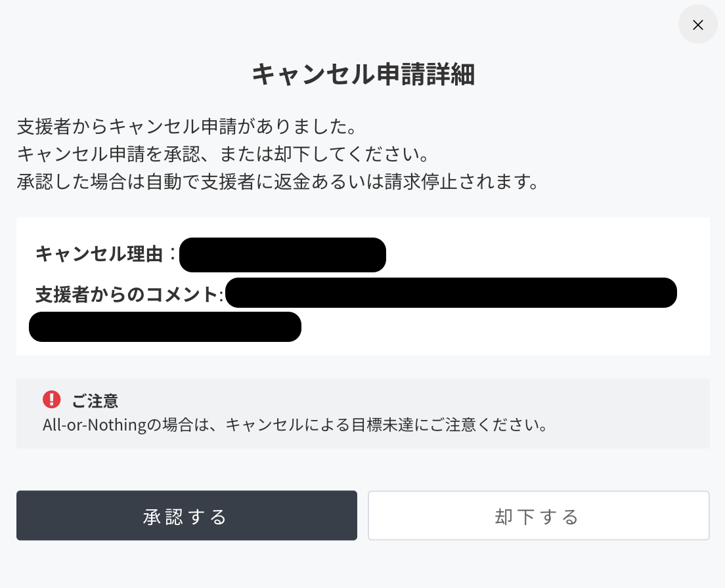Click the redacted cancel reason field

point(282,255)
